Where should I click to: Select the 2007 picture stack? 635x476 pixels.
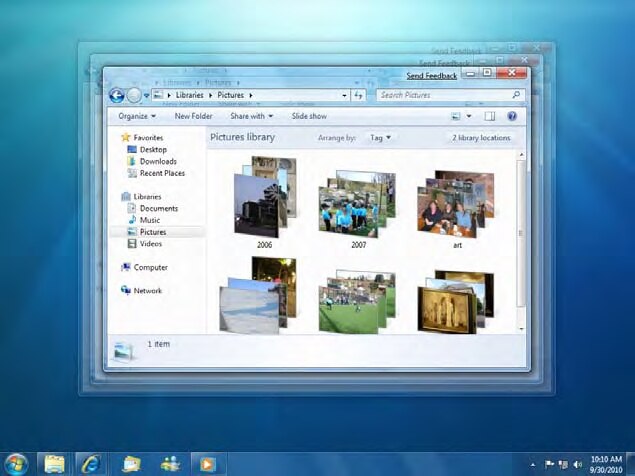click(x=357, y=203)
